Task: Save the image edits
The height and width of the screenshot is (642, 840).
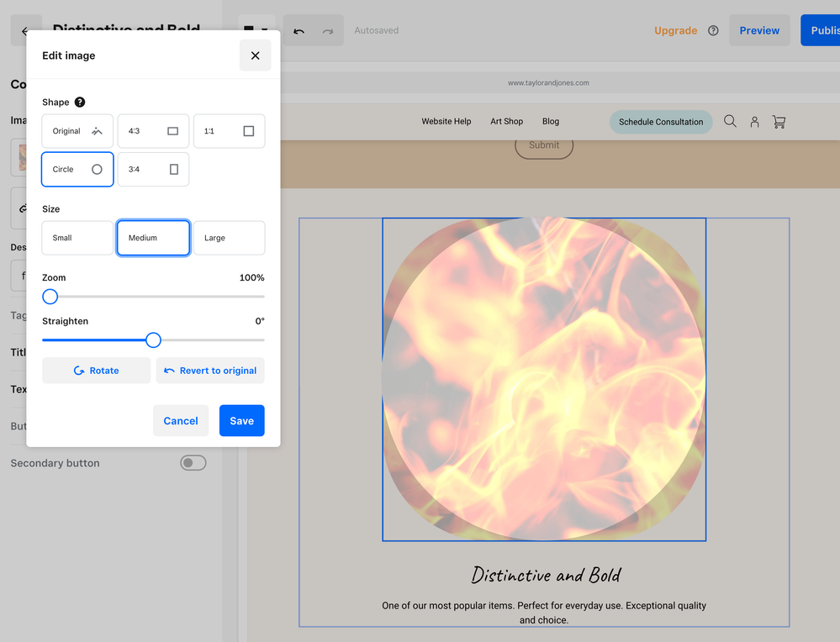Action: [241, 421]
